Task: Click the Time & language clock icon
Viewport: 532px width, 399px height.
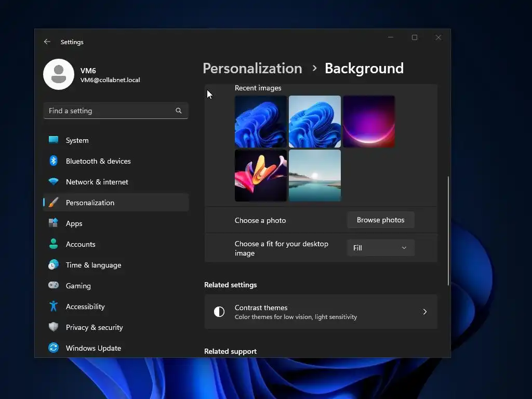Action: [54, 264]
